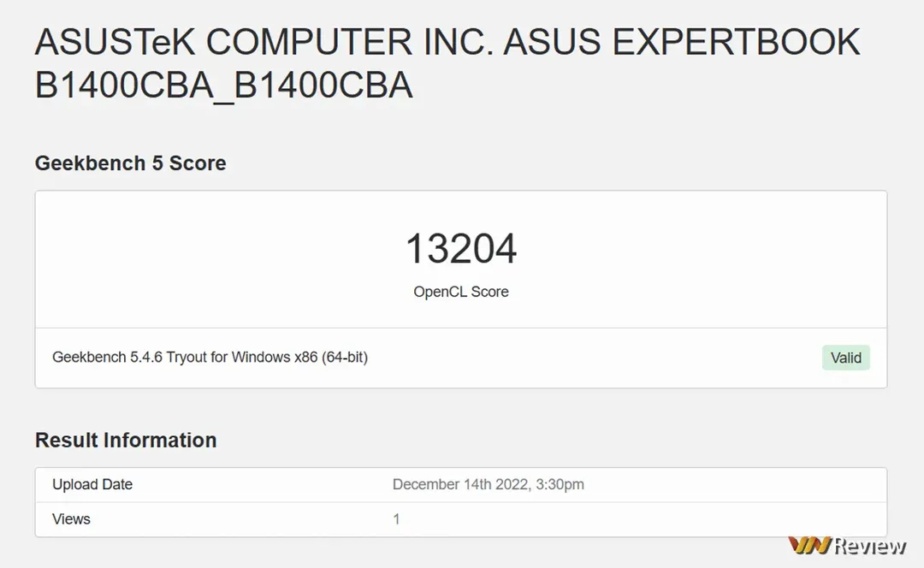Click the B1400CBA_B1400CBA model name text
The width and height of the screenshot is (924, 568).
223,86
